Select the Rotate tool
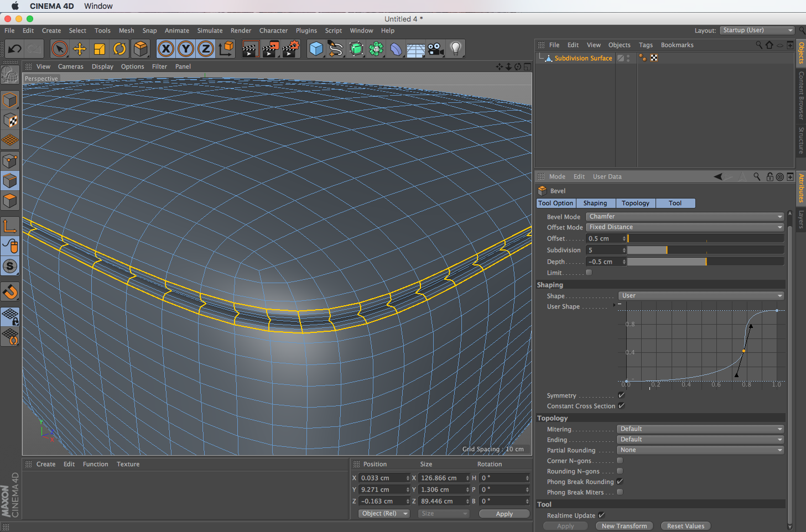This screenshot has width=806, height=532. [x=119, y=49]
